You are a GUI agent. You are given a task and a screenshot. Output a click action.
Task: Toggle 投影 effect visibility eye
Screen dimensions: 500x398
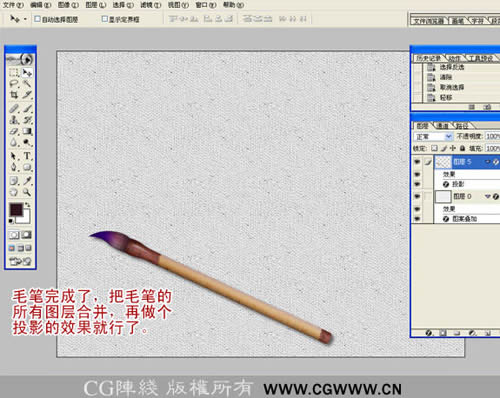click(x=417, y=184)
